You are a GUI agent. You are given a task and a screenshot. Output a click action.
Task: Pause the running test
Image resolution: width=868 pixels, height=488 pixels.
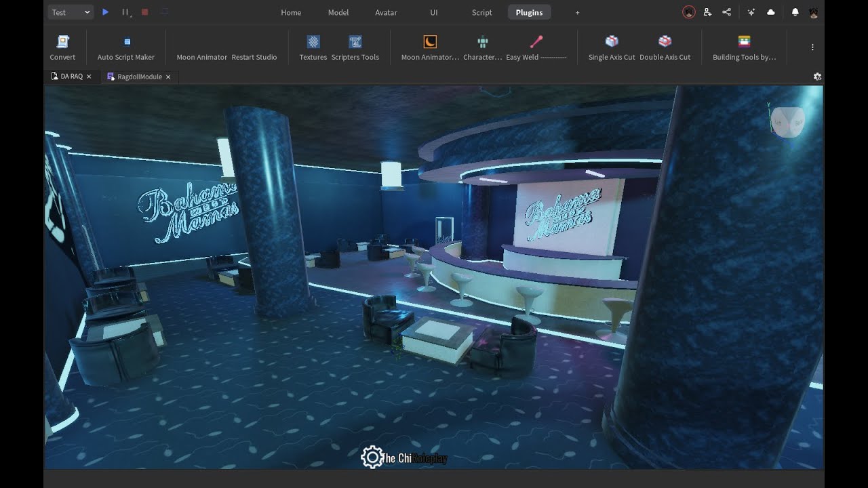click(125, 12)
